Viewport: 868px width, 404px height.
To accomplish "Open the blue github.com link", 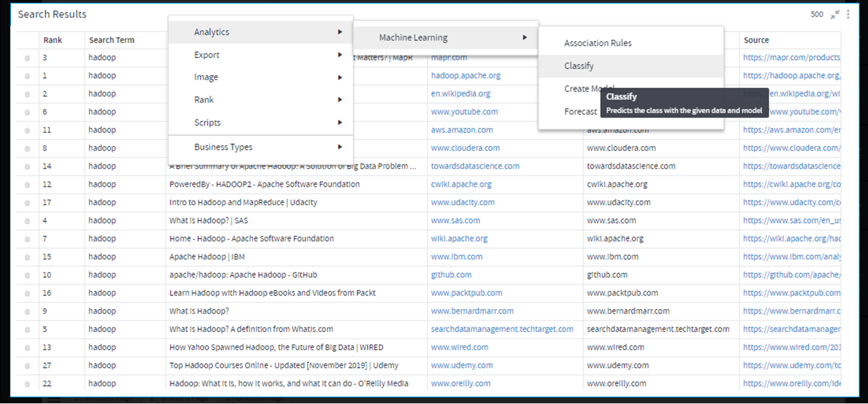I will (451, 275).
